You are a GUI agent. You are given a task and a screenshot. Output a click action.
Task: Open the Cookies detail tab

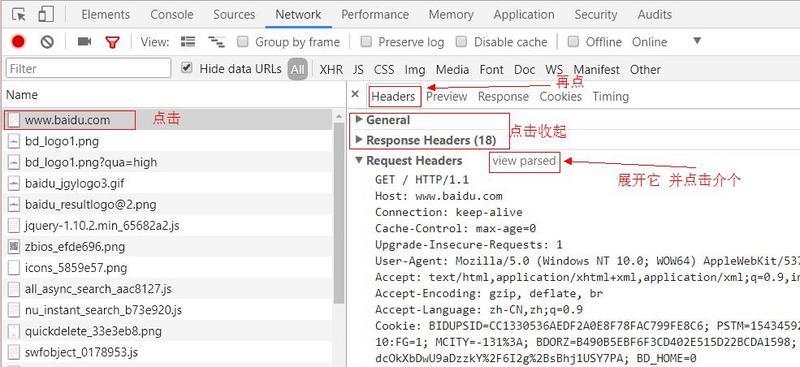(x=561, y=96)
